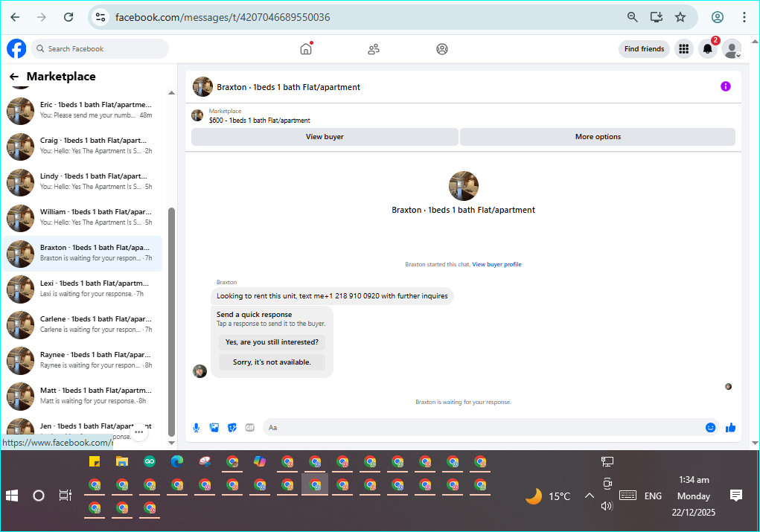Open Carlene's apartment conversation

tap(83, 324)
